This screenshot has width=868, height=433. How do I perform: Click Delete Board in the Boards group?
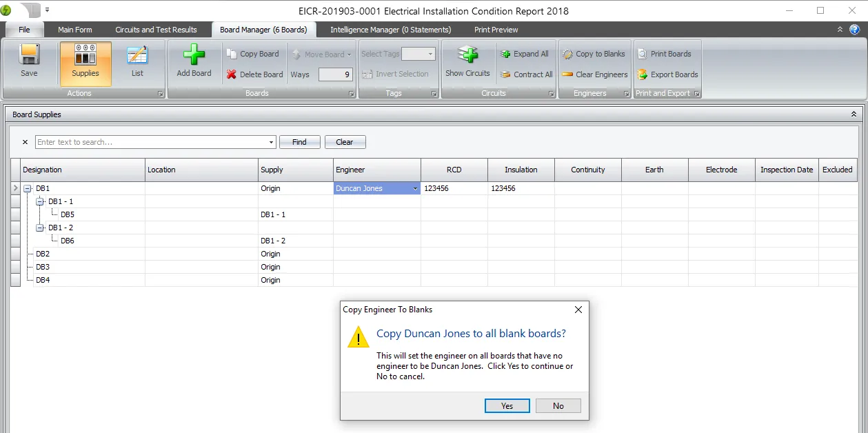[254, 74]
